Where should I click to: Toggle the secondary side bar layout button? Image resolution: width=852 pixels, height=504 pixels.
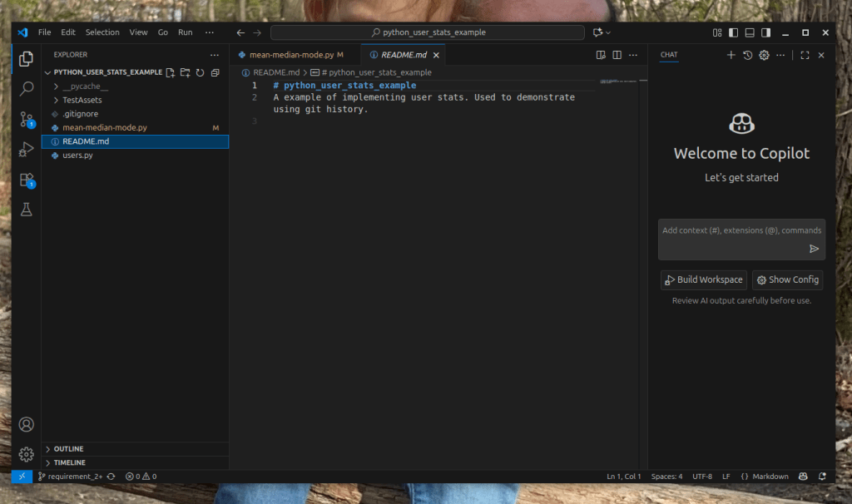tap(766, 32)
